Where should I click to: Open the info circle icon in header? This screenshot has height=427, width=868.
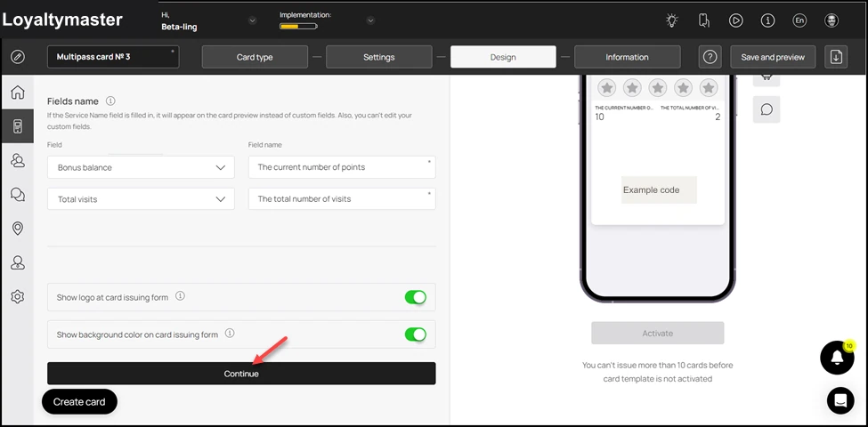click(767, 21)
